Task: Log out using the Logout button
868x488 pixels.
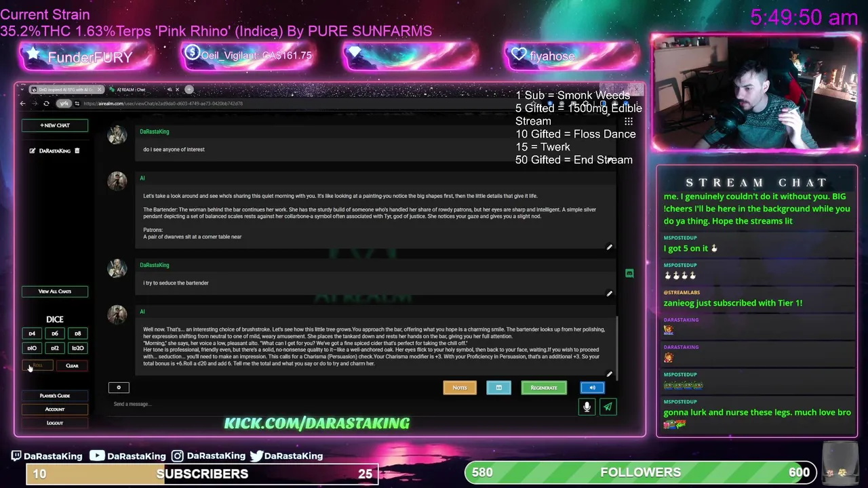Action: 54,423
